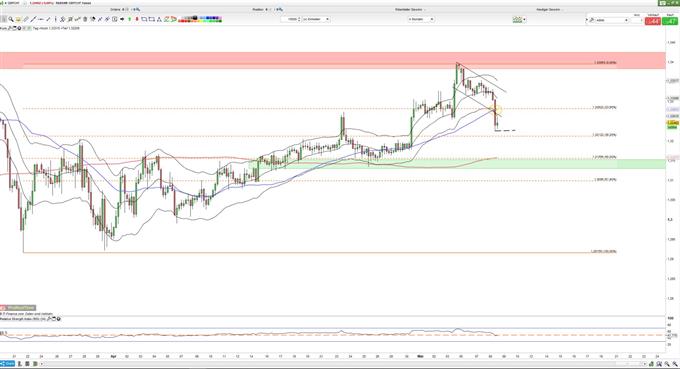680x369 pixels.
Task: Choose the horizontal line tool
Action: tap(41, 19)
